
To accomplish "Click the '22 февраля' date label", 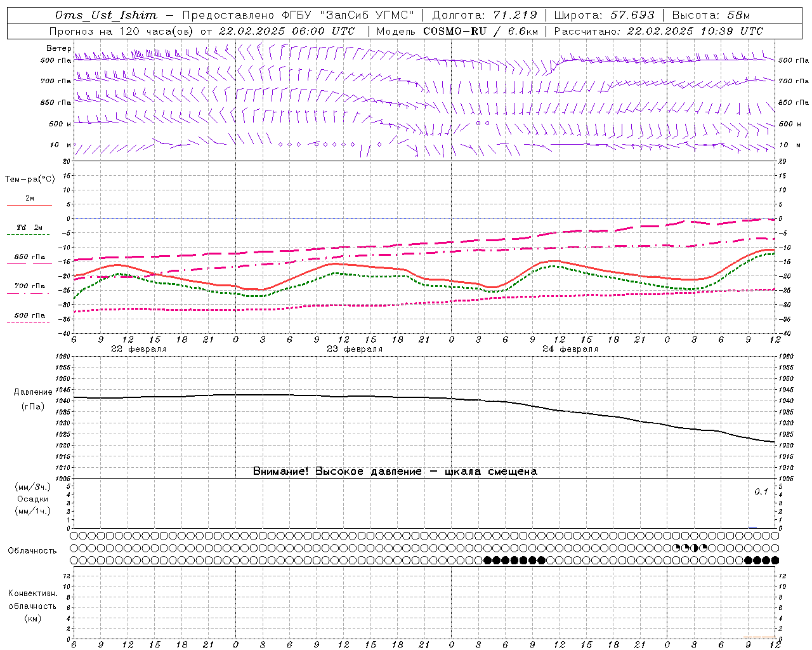I will pyautogui.click(x=139, y=349).
